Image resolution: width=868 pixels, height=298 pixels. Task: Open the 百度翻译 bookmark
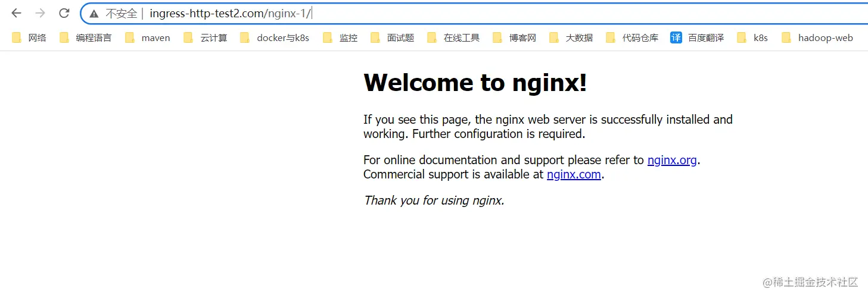[697, 38]
